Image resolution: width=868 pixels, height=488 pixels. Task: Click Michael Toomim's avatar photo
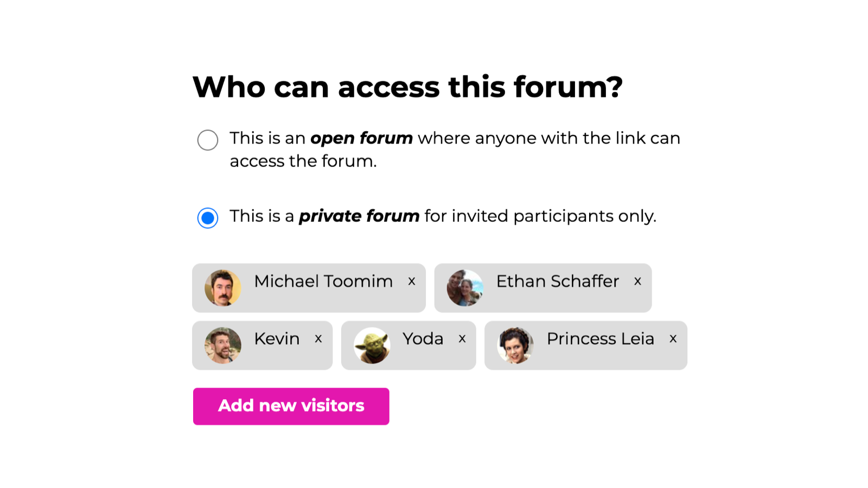(223, 288)
